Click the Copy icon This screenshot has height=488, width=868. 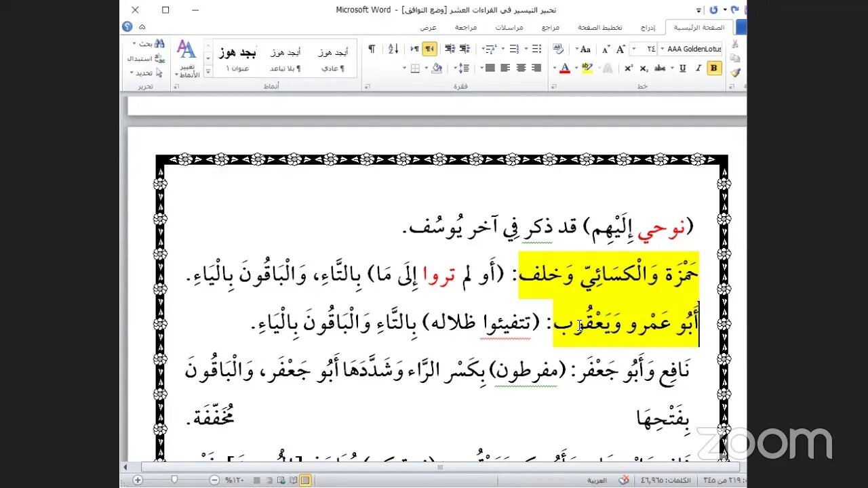734,58
